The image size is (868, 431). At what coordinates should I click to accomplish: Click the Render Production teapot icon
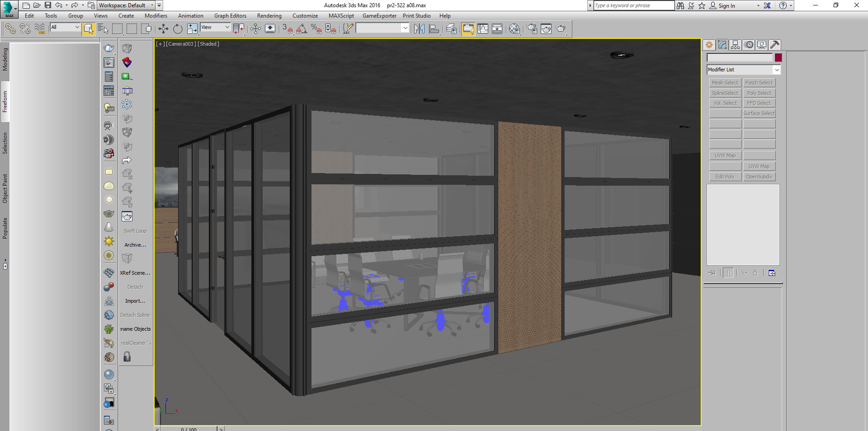tap(561, 29)
